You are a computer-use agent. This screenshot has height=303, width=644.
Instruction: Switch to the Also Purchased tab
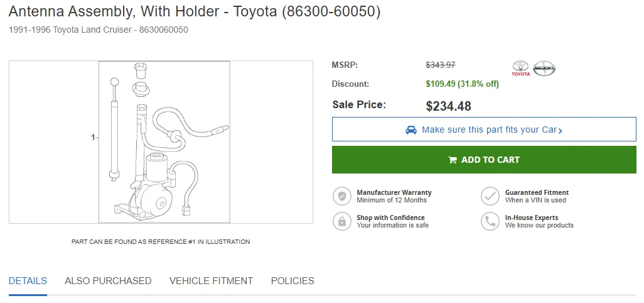pos(108,281)
